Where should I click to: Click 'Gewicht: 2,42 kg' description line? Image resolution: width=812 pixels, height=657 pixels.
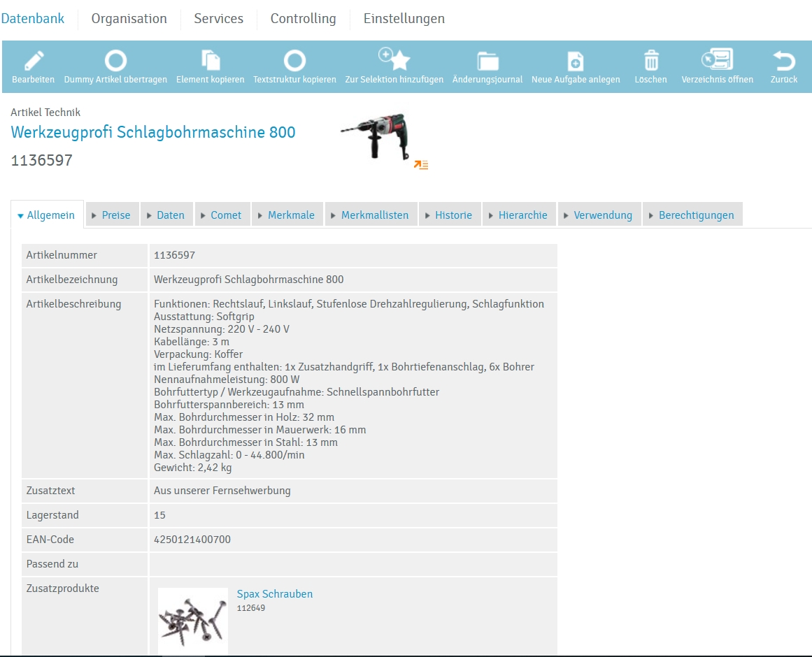tap(192, 468)
